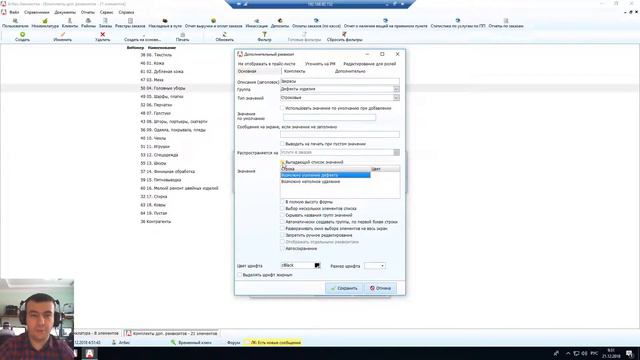Screen dimensions: 640x360
Task: Expand the Распространяется на dropdown arrow
Action: tap(396, 152)
